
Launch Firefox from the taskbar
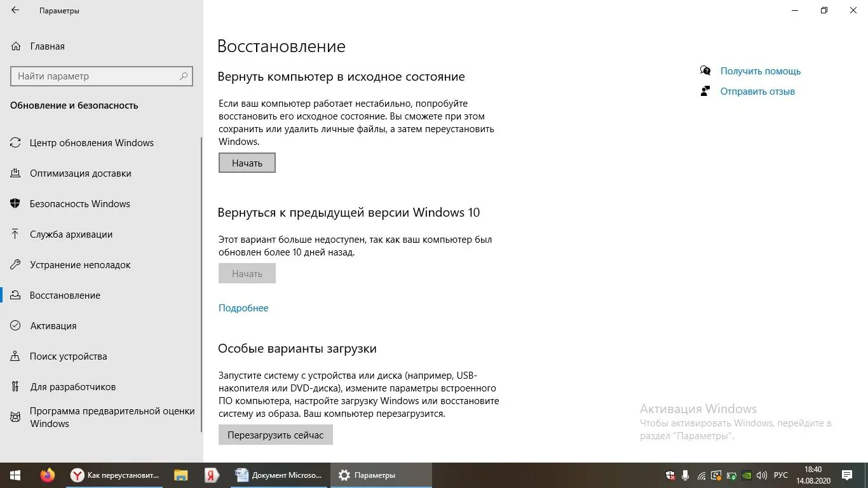[x=48, y=475]
